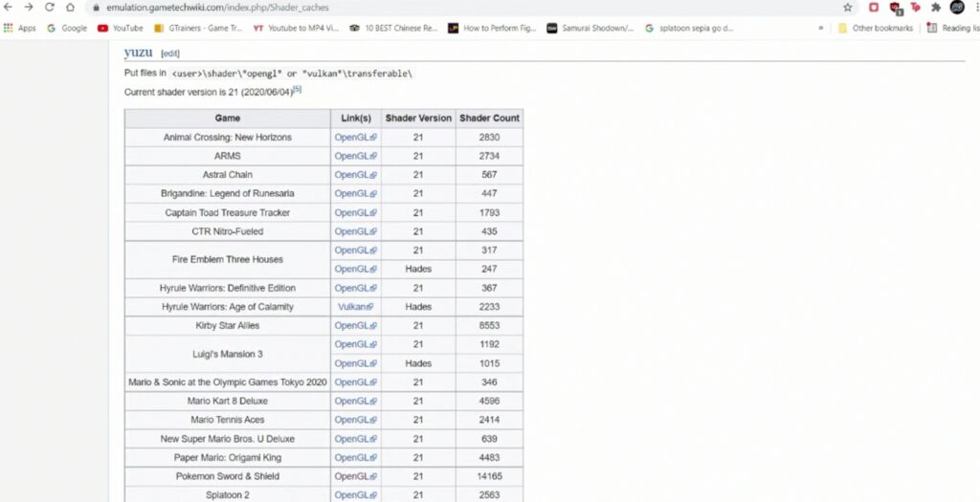The width and height of the screenshot is (980, 502).
Task: Open Fire Emblem OpenGL link for Hades
Action: pyautogui.click(x=356, y=269)
